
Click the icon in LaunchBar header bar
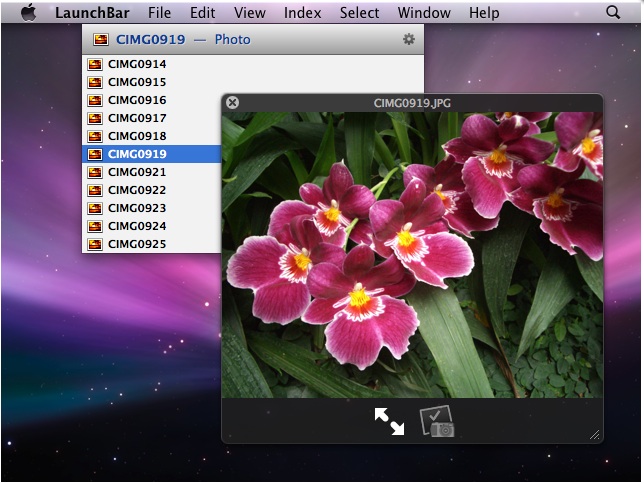pos(100,40)
